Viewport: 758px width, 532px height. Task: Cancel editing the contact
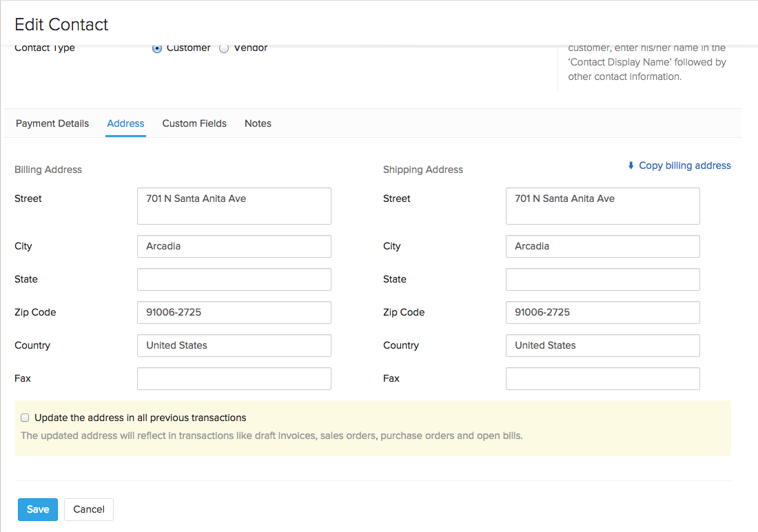pyautogui.click(x=88, y=509)
